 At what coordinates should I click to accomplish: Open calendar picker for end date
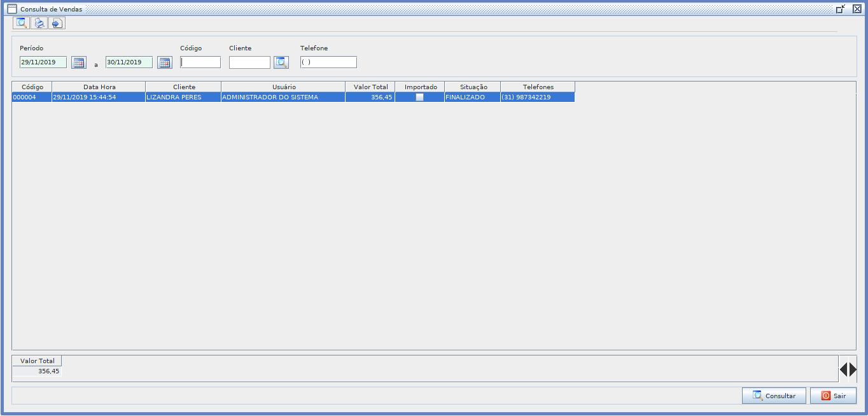click(x=165, y=62)
